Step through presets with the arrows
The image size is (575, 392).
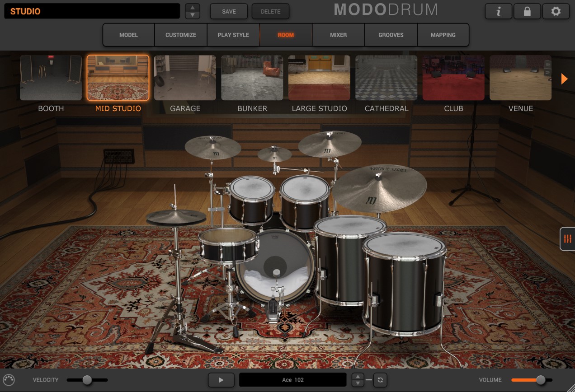click(193, 11)
